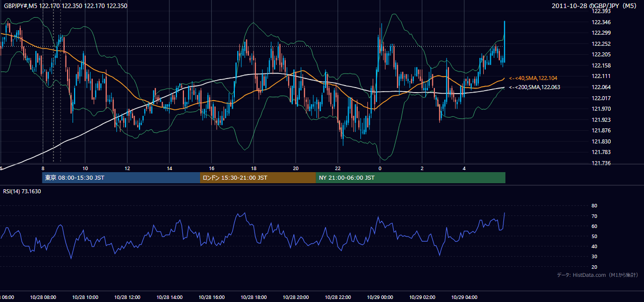Viewport: 644px width, 302px height.
Task: Click price axis value 122.064
Action: pos(601,87)
